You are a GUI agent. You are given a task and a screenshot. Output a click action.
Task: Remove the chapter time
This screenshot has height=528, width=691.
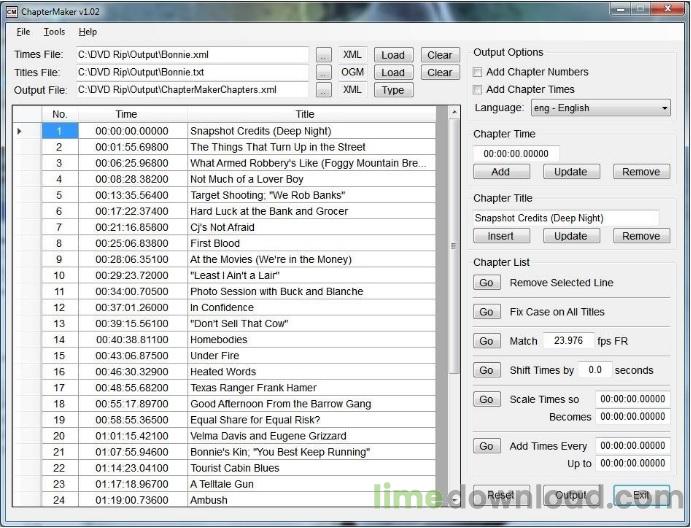coord(641,172)
